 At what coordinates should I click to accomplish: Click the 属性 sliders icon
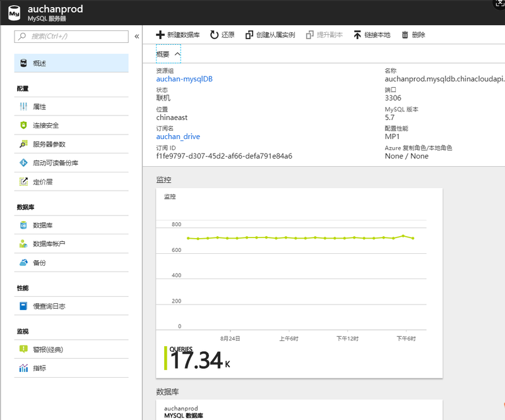pyautogui.click(x=23, y=107)
